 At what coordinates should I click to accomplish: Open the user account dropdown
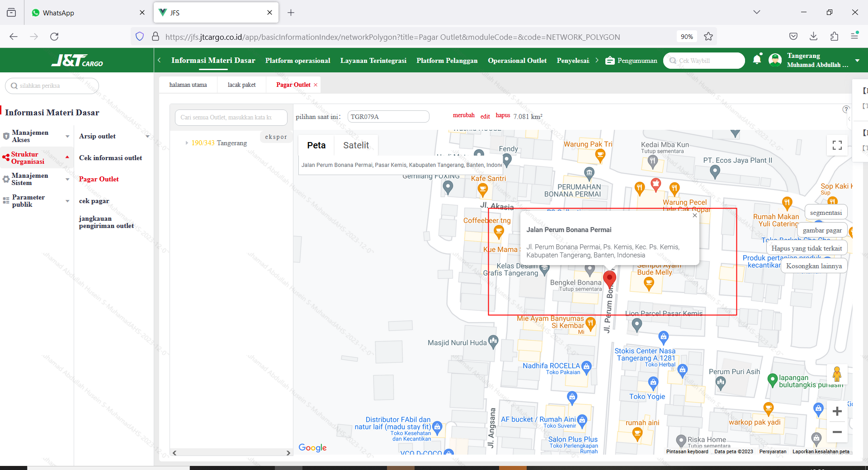pos(857,61)
